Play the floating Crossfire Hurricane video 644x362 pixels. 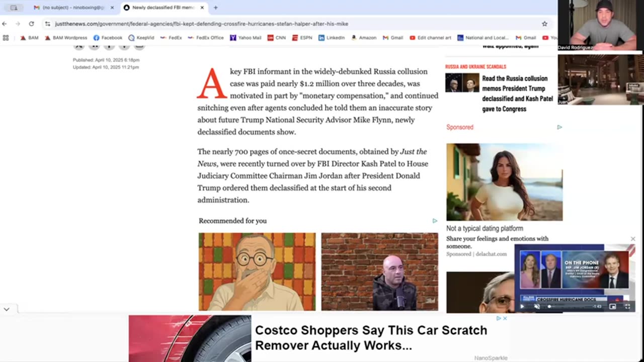pos(522,306)
